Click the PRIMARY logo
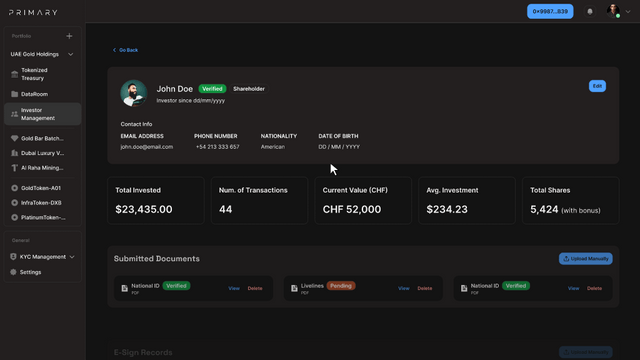 point(33,12)
